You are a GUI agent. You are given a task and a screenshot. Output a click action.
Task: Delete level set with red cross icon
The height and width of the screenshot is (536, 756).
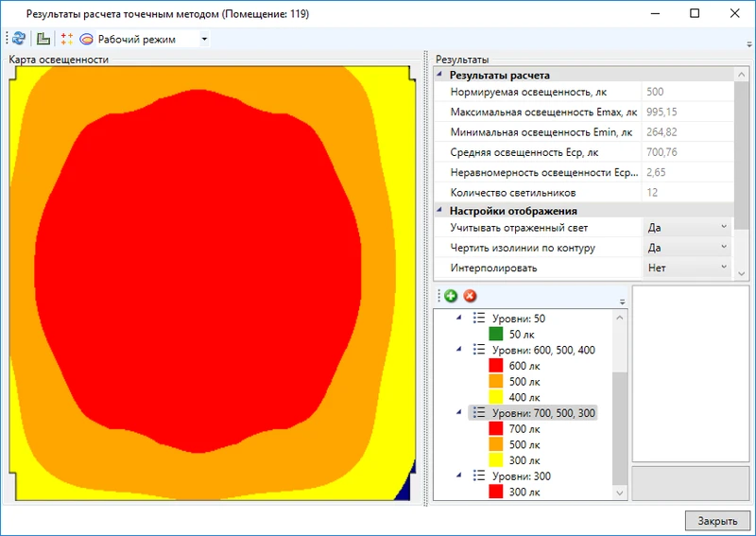pyautogui.click(x=470, y=296)
